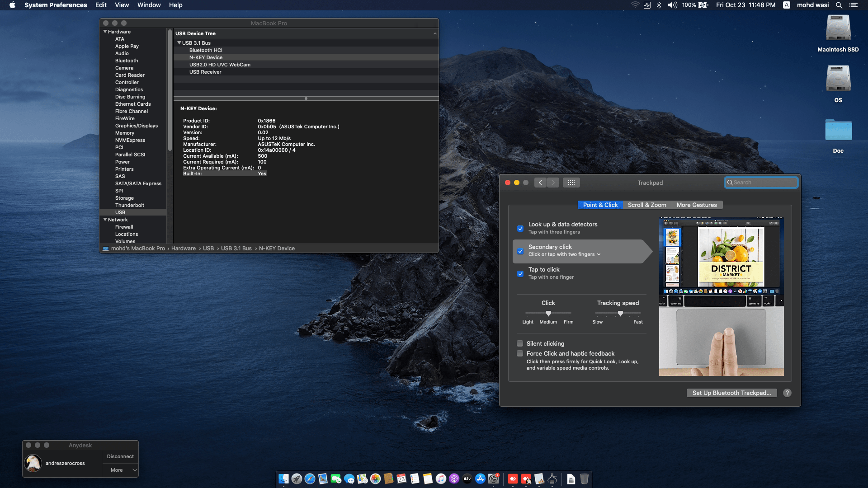
Task: Check Force Click and haptic feedback
Action: [x=520, y=353]
